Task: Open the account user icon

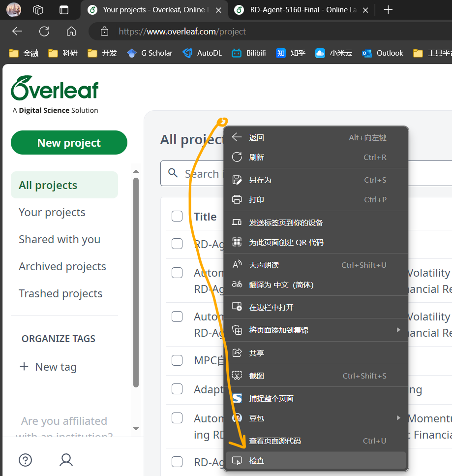Action: 66,460
